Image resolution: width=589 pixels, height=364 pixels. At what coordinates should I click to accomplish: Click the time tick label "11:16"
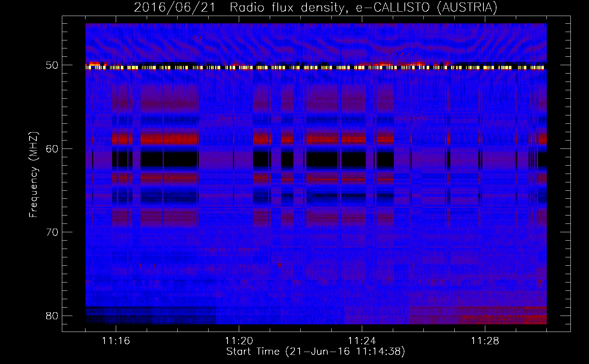coord(116,341)
